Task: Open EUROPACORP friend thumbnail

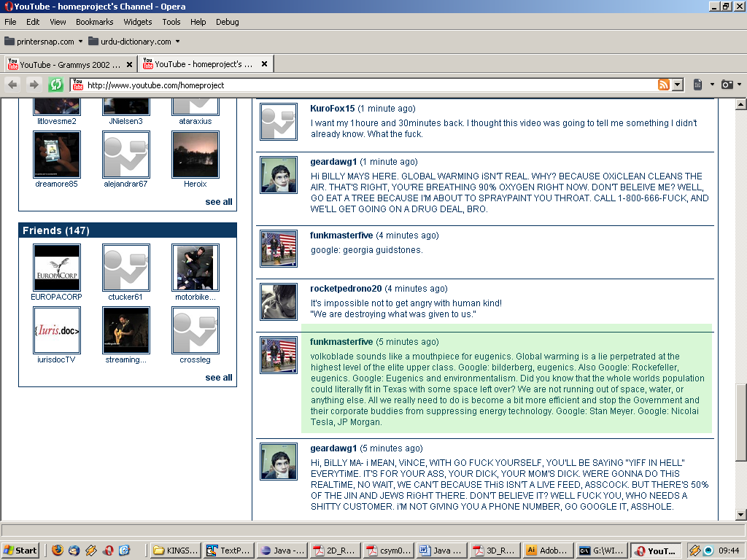Action: pos(57,268)
